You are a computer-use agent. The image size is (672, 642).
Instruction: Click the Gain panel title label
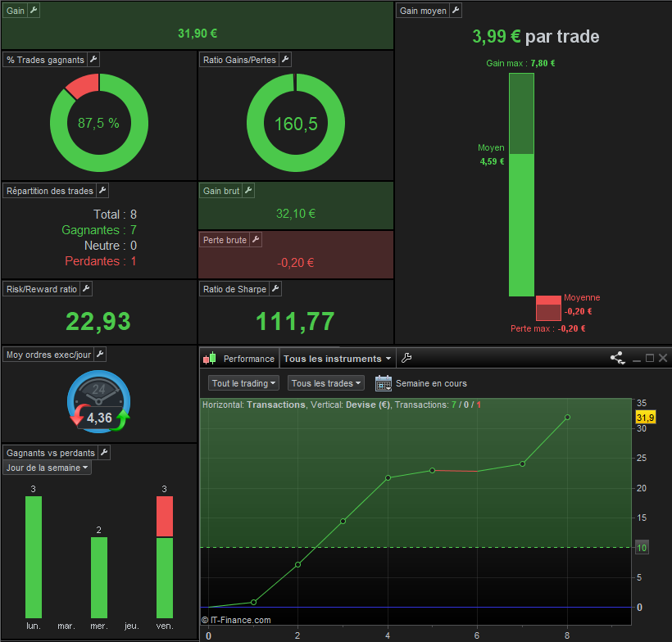16,11
